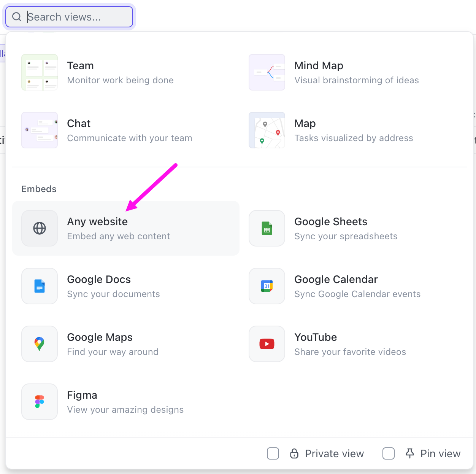Click the Google Docs icon
Image resolution: width=476 pixels, height=474 pixels.
(39, 286)
